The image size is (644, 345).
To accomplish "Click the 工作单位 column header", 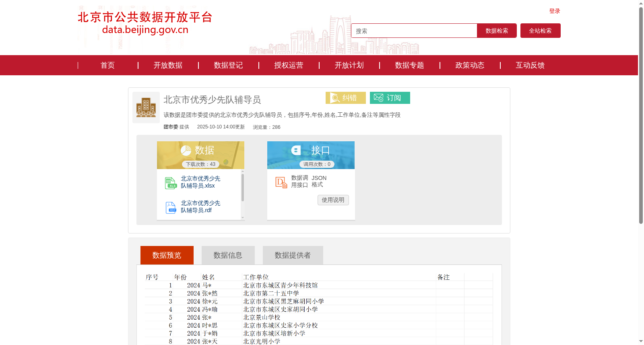I will pyautogui.click(x=256, y=277).
